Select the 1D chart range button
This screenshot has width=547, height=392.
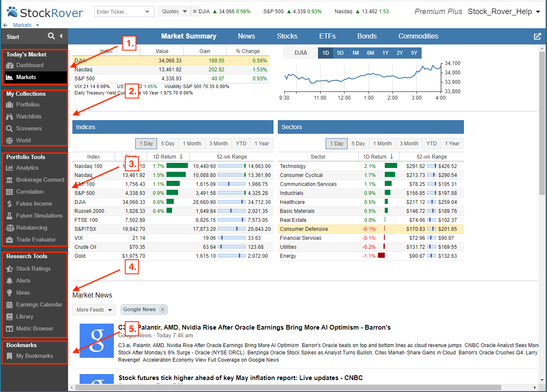pyautogui.click(x=325, y=53)
